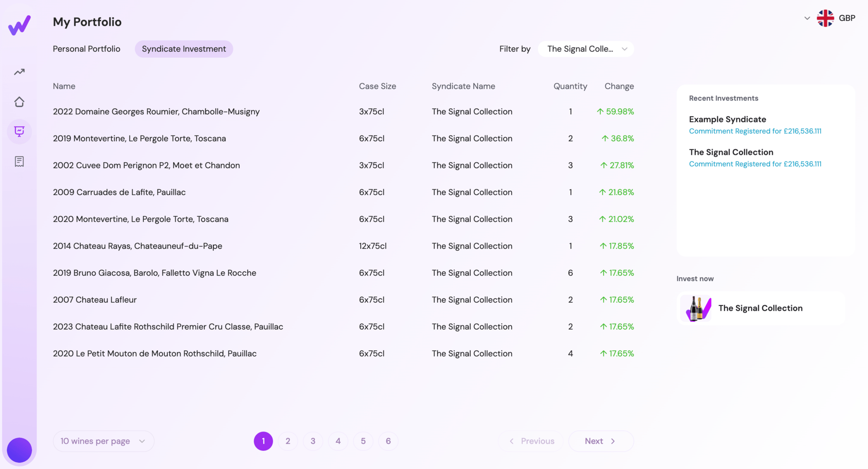Open the Filter by syndicate dropdown
Viewport: 868px width, 469px height.
(586, 49)
